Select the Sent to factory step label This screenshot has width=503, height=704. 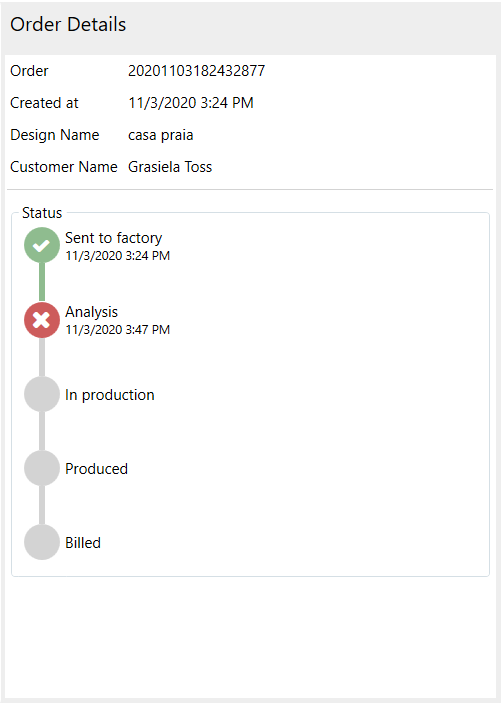114,238
